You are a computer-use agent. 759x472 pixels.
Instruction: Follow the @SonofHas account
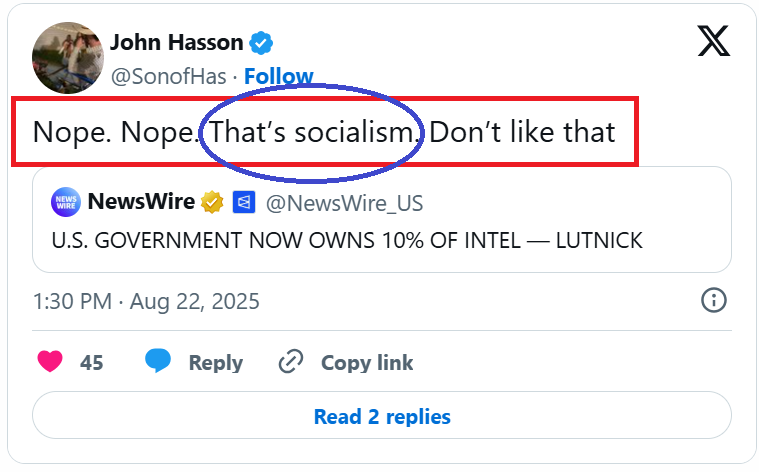coord(278,76)
